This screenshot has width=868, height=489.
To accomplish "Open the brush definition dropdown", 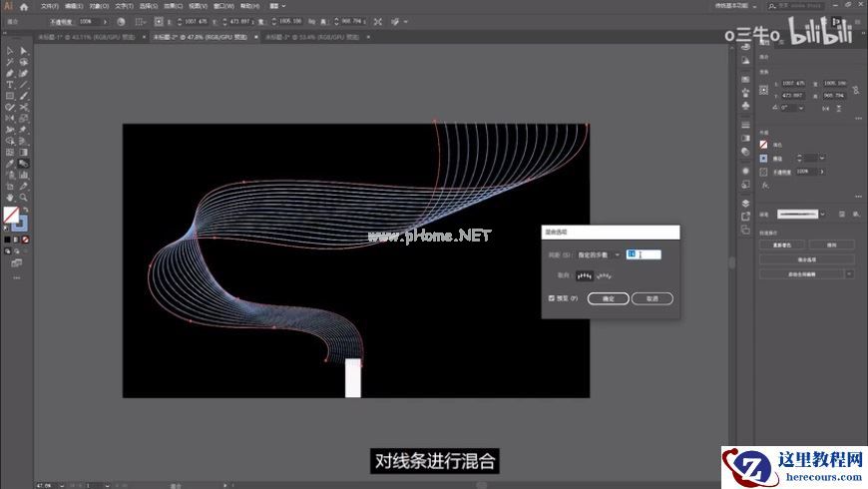I will pyautogui.click(x=822, y=215).
